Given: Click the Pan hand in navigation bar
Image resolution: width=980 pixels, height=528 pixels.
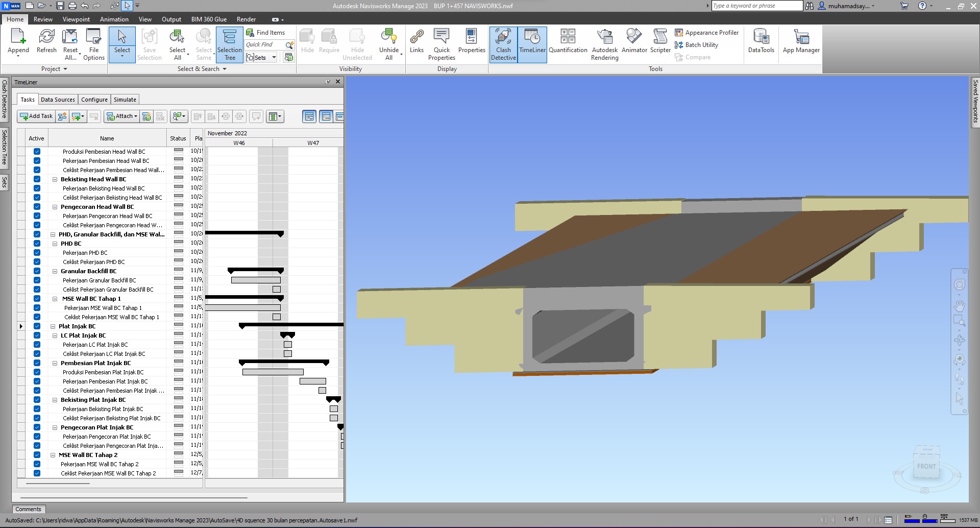Looking at the screenshot, I should click(960, 306).
